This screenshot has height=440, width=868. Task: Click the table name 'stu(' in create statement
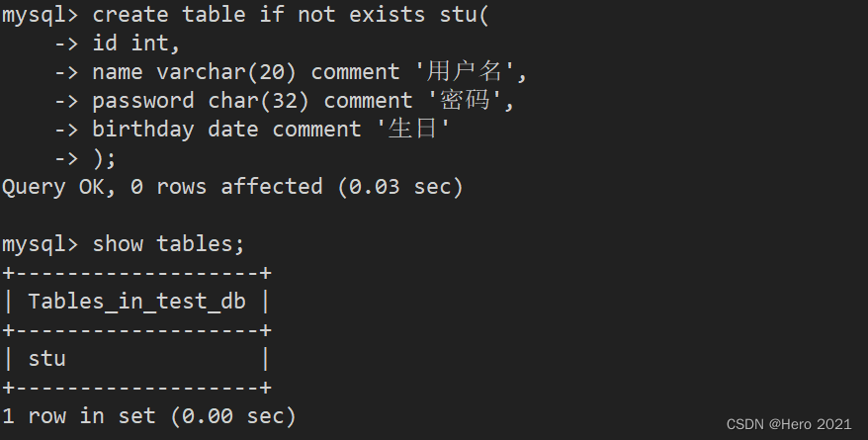[465, 15]
